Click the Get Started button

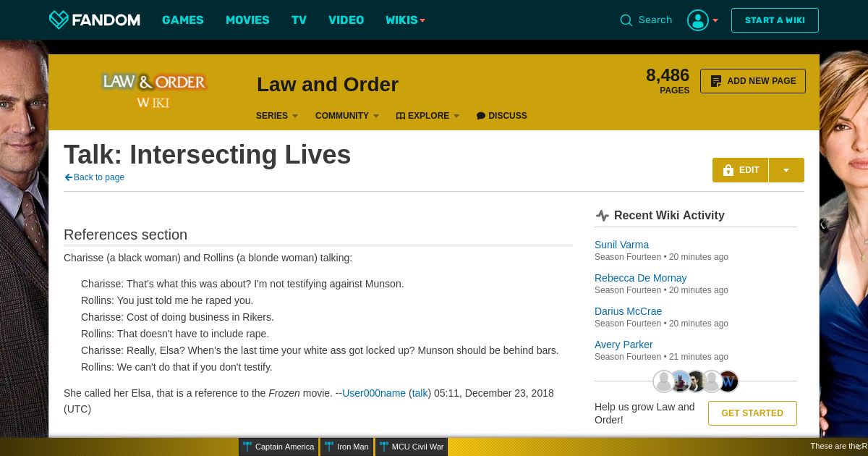point(752,413)
